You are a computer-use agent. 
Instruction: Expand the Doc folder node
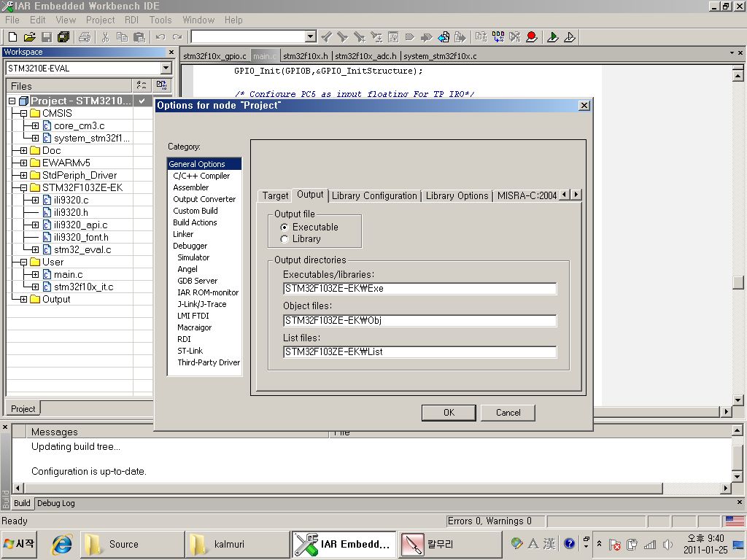pyautogui.click(x=23, y=150)
